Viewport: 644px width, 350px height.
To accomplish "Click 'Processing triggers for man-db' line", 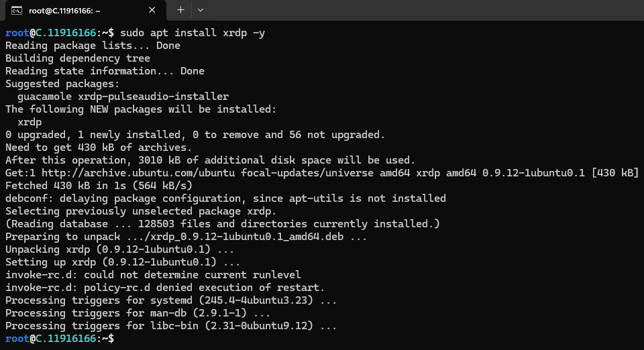I will [x=138, y=313].
